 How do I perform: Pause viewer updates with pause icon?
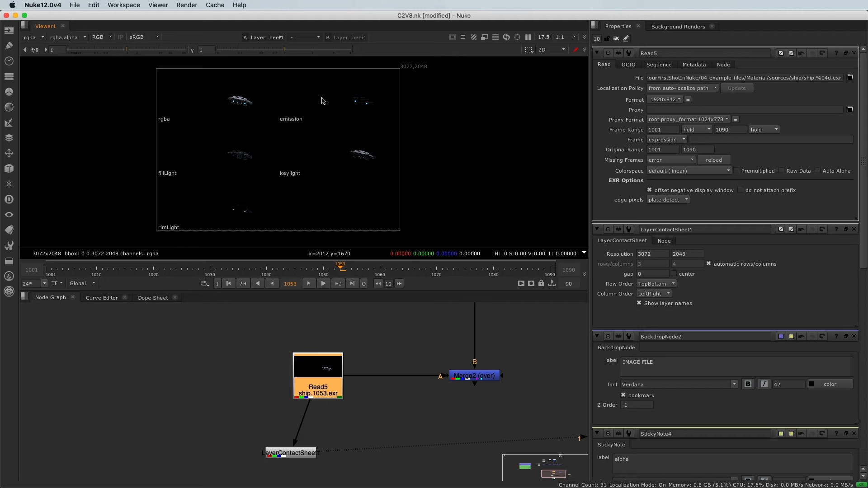tap(528, 37)
